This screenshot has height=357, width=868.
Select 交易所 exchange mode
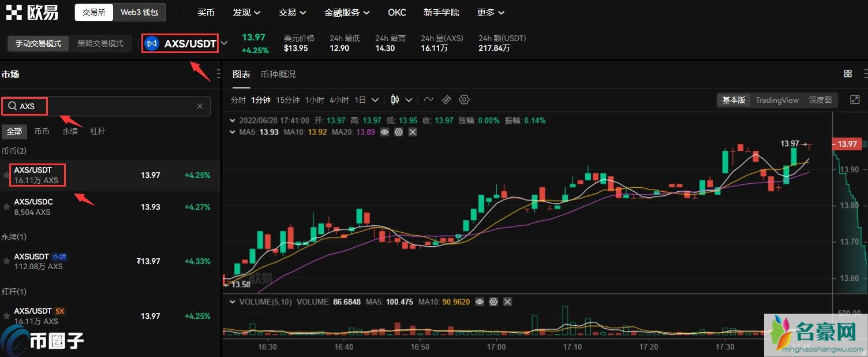point(94,12)
